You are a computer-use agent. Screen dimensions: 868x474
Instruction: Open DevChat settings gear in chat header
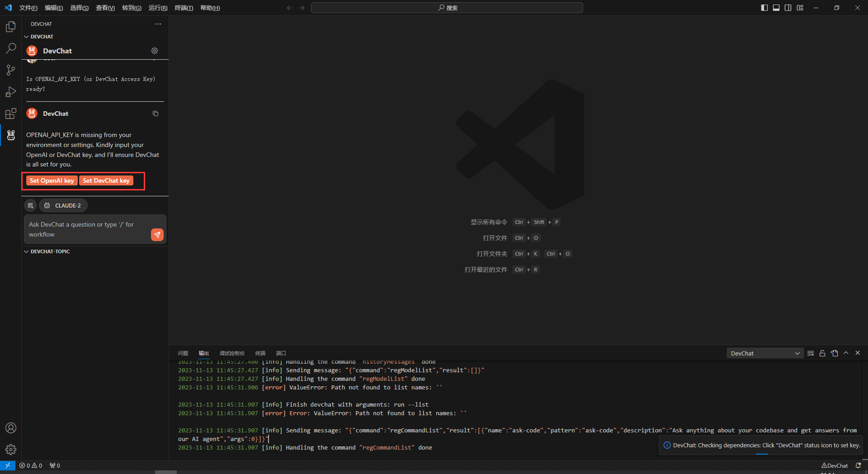point(155,51)
